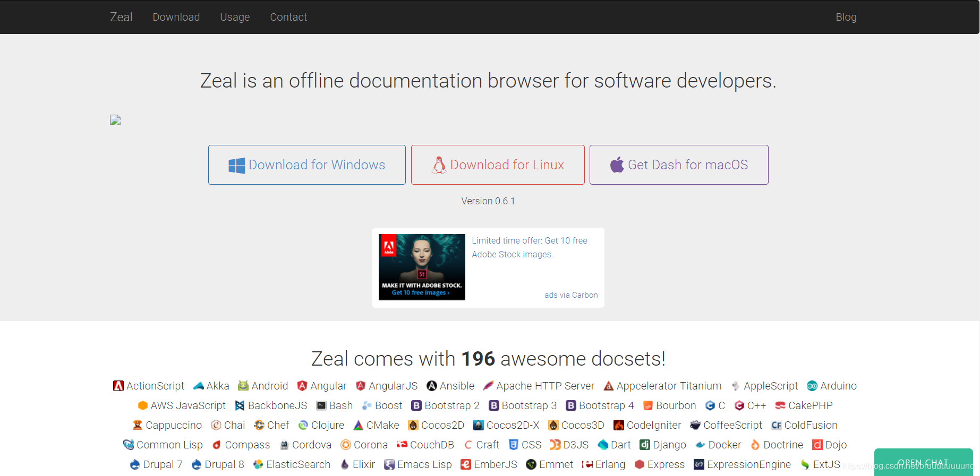Viewport: 980px width, 476px height.
Task: Open the Adobe Stock offer link
Action: 530,247
